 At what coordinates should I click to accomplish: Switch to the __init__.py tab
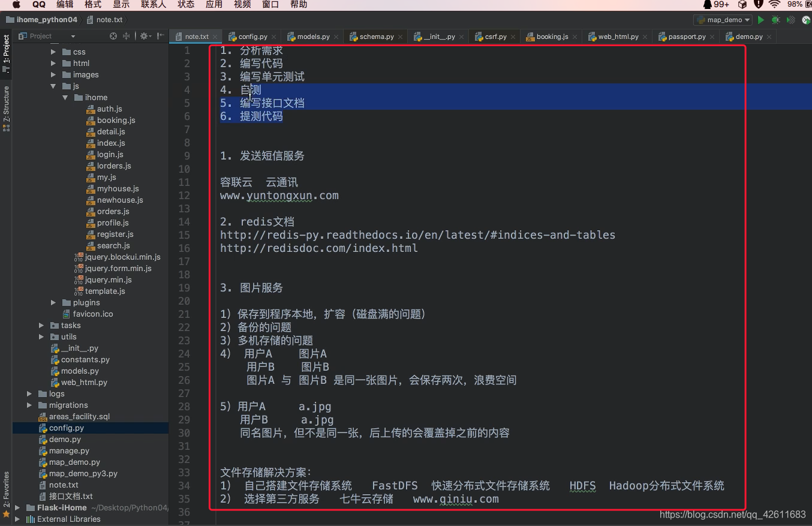coord(439,37)
